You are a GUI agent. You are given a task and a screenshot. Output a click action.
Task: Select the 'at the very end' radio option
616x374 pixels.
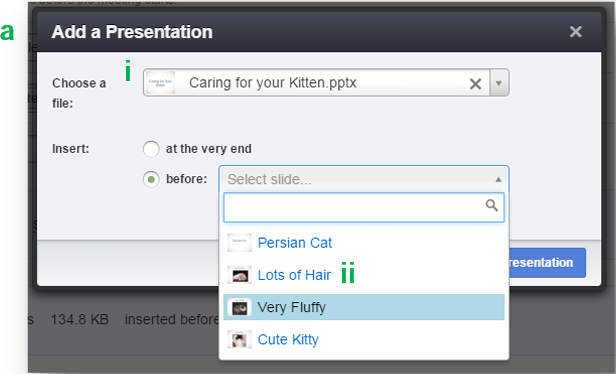[151, 149]
